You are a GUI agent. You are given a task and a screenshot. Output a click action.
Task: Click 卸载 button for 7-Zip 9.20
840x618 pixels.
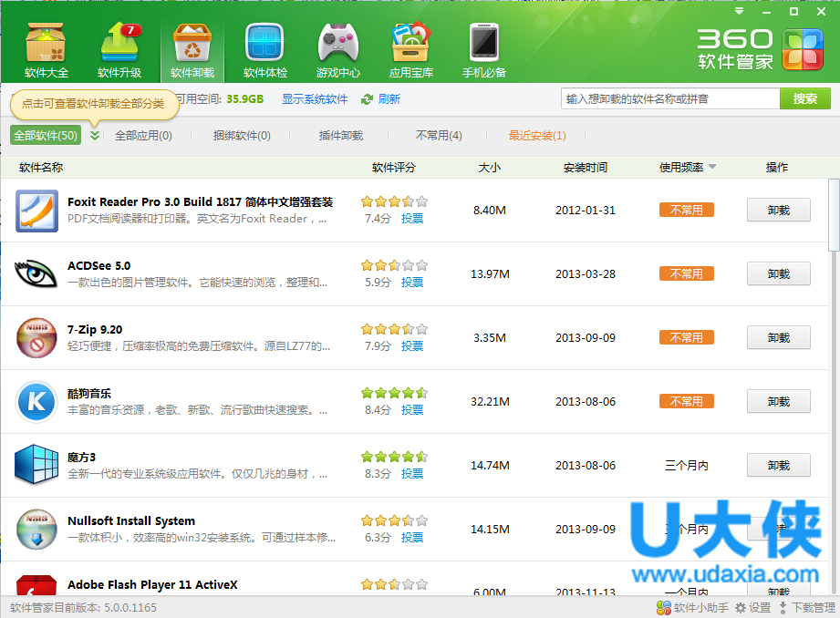coord(778,338)
